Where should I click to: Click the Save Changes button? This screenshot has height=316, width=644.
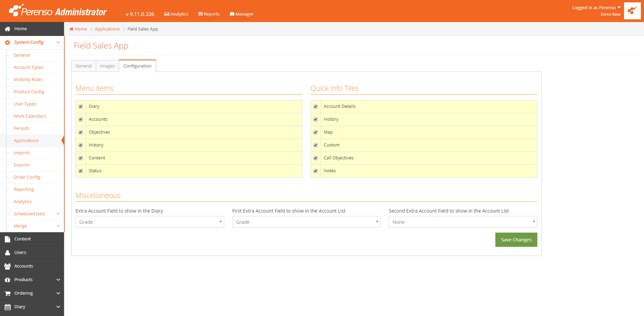point(516,240)
